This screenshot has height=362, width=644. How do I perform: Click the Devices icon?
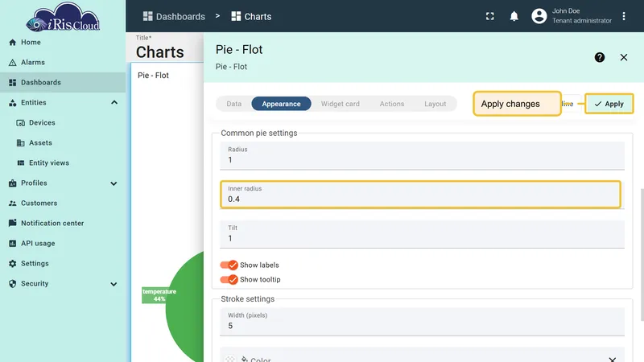[21, 123]
